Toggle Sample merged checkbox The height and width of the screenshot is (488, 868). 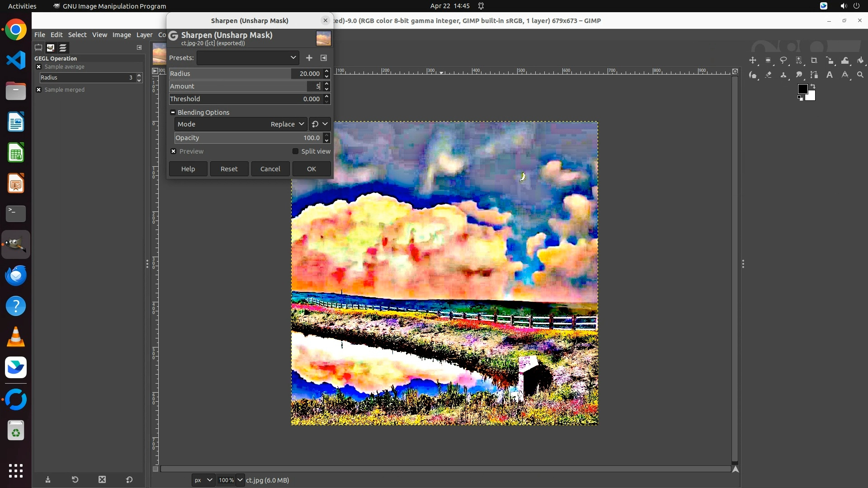pyautogui.click(x=39, y=90)
